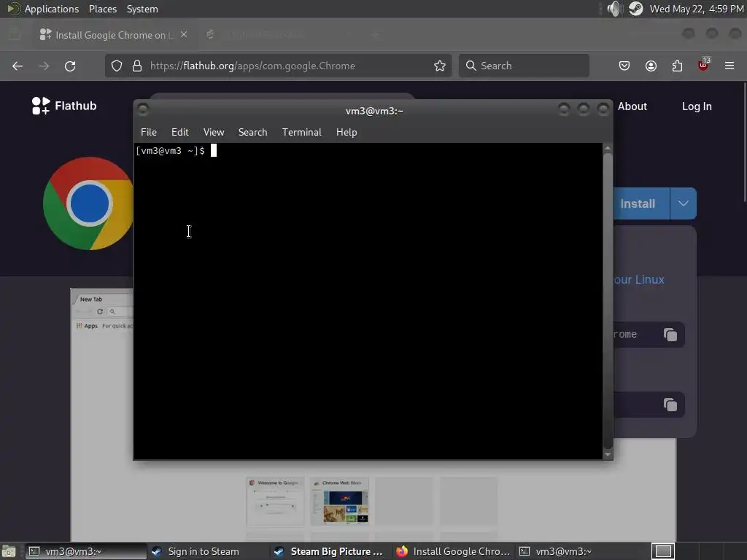Open the Firefox hamburger menu
The height and width of the screenshot is (560, 747).
[x=729, y=66]
